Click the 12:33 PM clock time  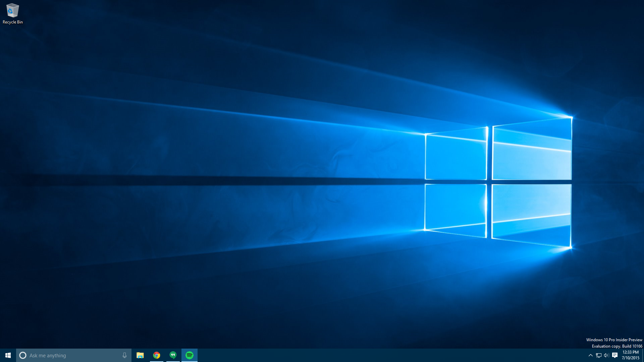[x=630, y=352]
